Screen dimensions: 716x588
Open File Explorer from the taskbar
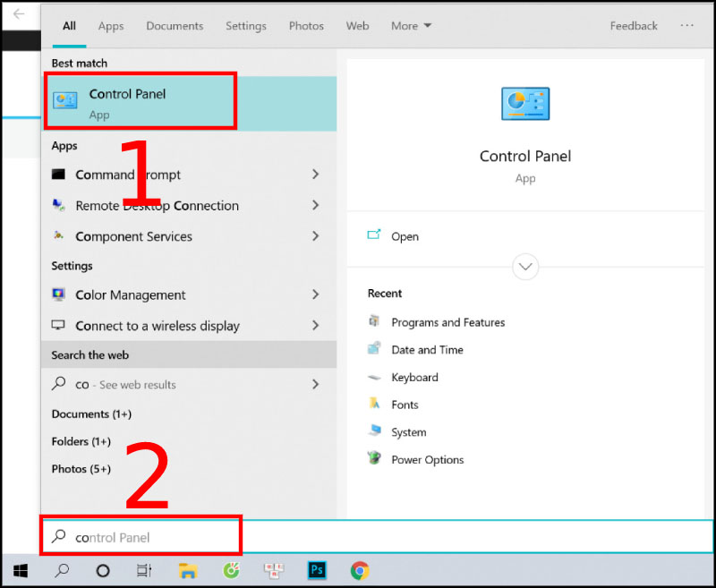point(187,570)
